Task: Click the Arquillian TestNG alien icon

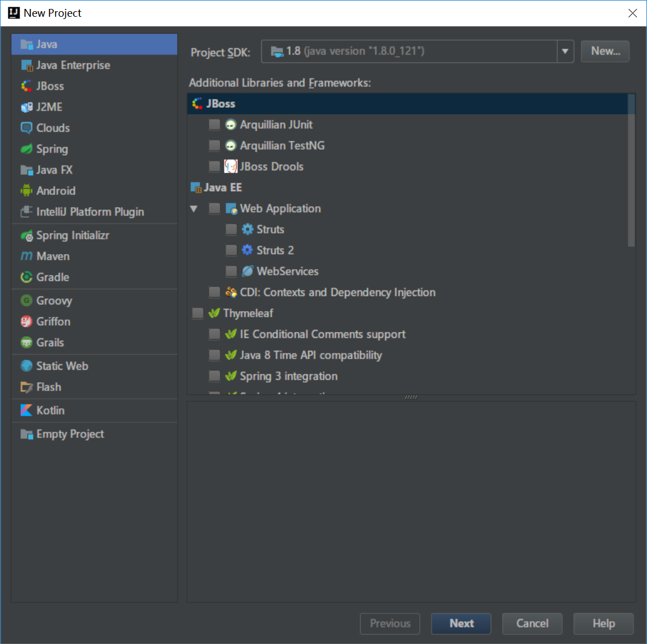Action: [231, 145]
